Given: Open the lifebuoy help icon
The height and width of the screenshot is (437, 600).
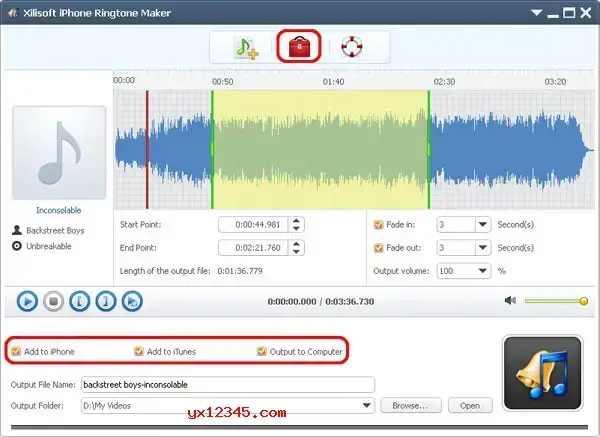Looking at the screenshot, I should [x=352, y=47].
